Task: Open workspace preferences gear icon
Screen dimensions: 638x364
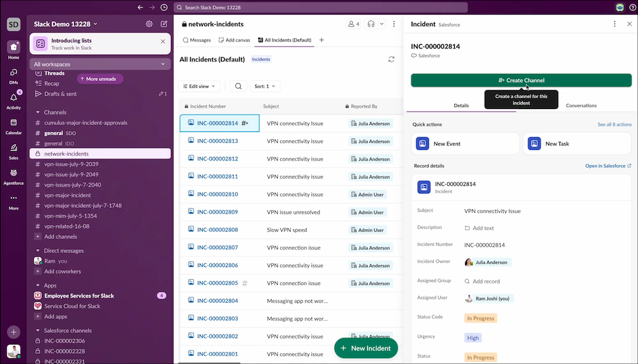Action: (x=149, y=24)
